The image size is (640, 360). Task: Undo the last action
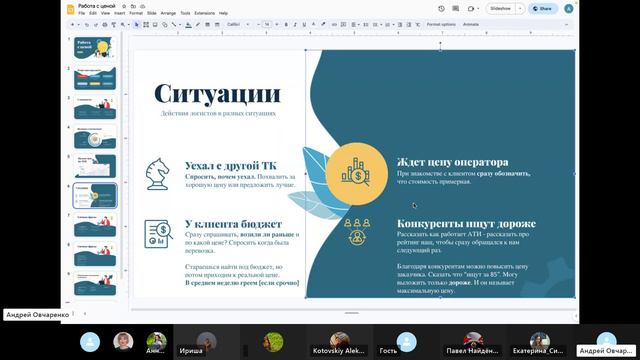click(x=87, y=24)
